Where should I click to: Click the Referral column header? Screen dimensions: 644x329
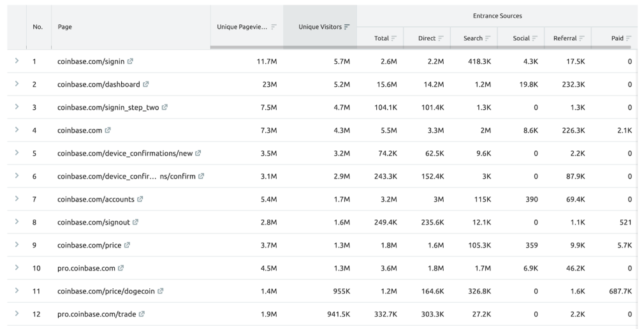[x=565, y=38]
